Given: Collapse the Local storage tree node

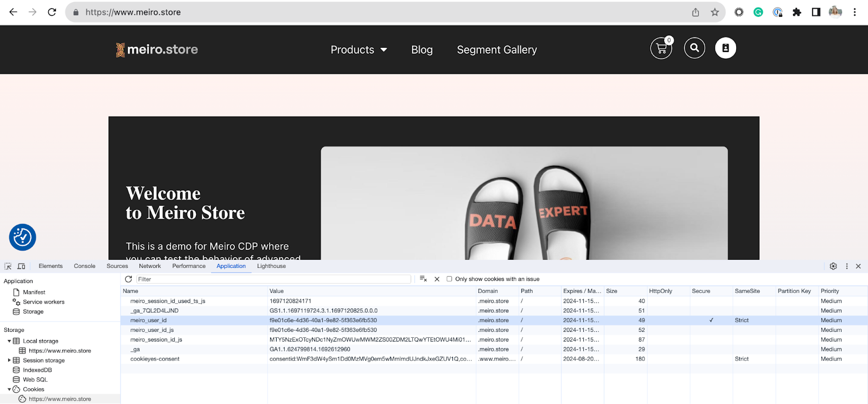Looking at the screenshot, I should (9, 341).
